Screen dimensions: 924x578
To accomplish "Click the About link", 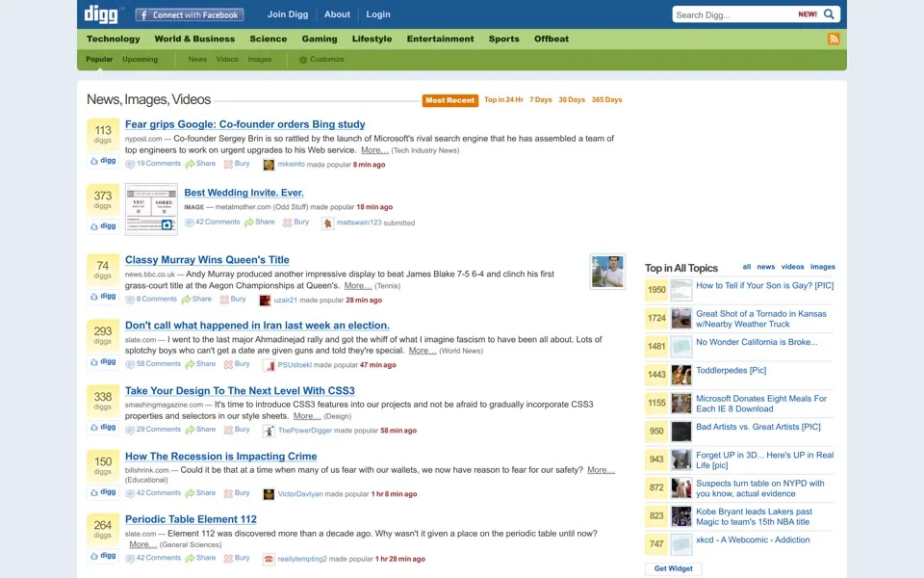I will pyautogui.click(x=337, y=14).
